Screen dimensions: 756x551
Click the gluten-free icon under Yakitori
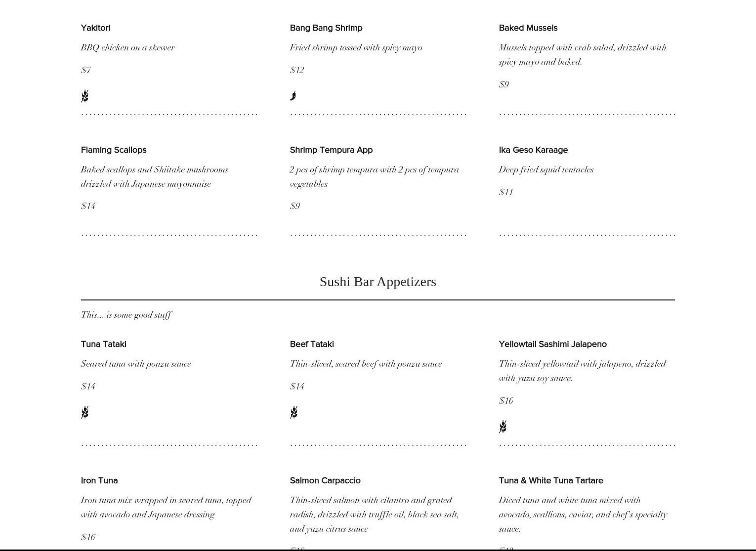[x=85, y=96]
